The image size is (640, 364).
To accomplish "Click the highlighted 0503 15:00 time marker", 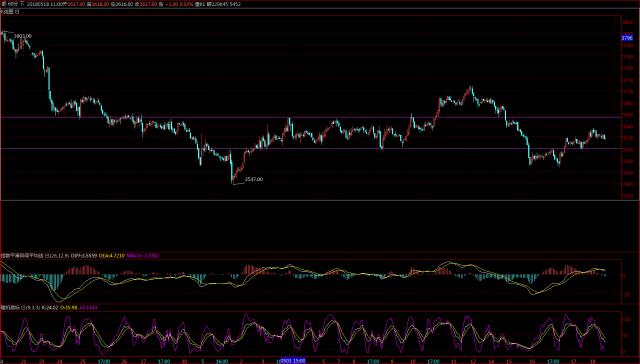I will [292, 361].
